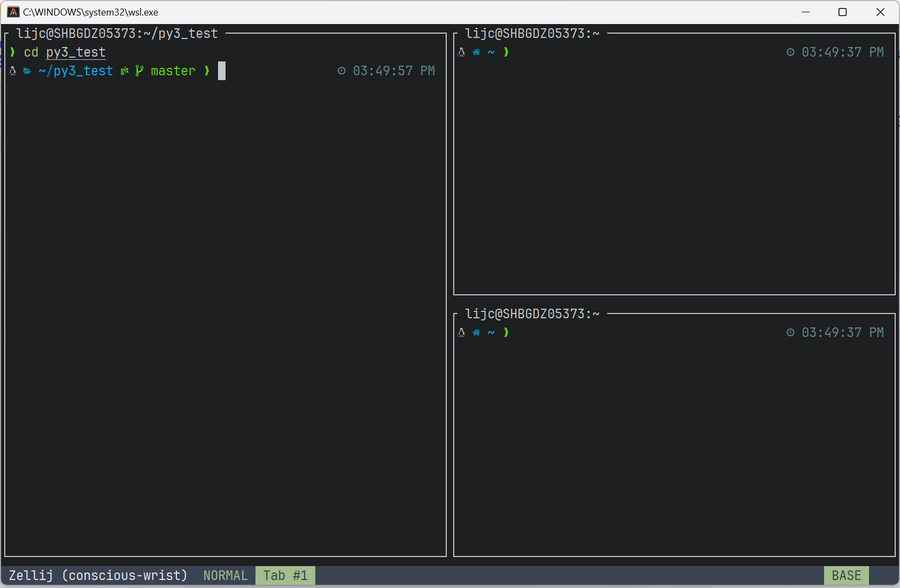
Task: Click the BASE indicator in the status bar
Action: click(x=846, y=576)
